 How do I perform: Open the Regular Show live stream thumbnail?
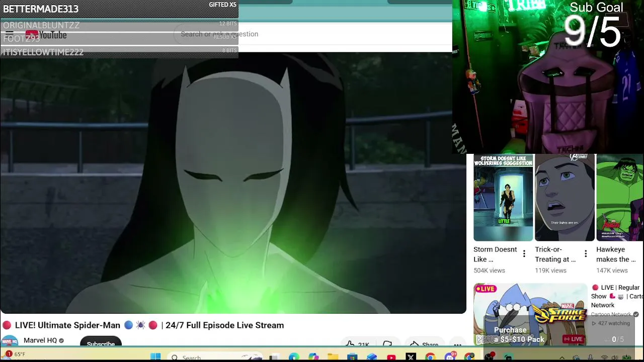pos(530,314)
